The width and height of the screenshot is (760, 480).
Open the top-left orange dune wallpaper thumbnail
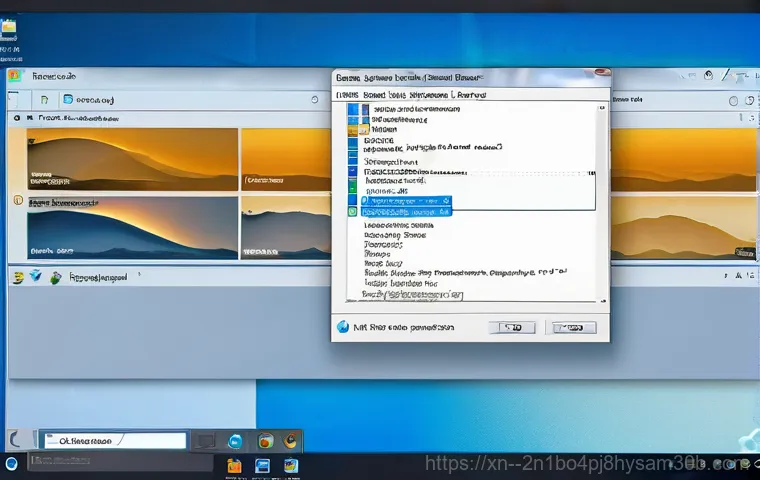point(132,158)
